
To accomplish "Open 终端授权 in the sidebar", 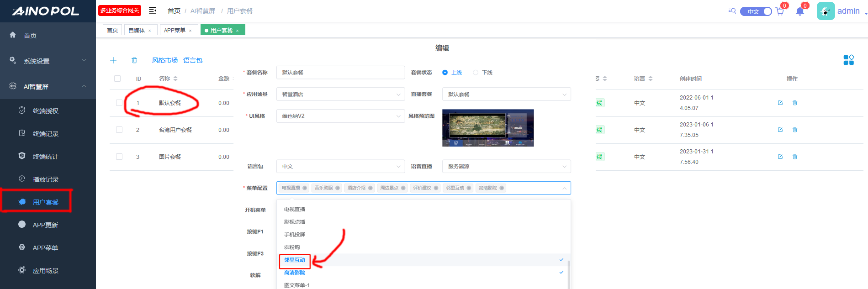I will click(46, 111).
